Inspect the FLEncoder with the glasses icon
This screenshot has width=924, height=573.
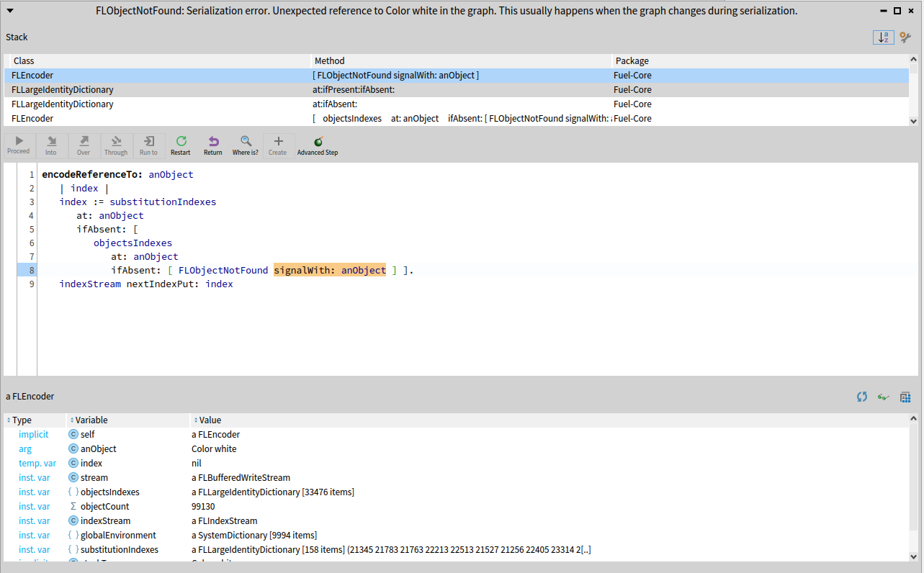(884, 397)
